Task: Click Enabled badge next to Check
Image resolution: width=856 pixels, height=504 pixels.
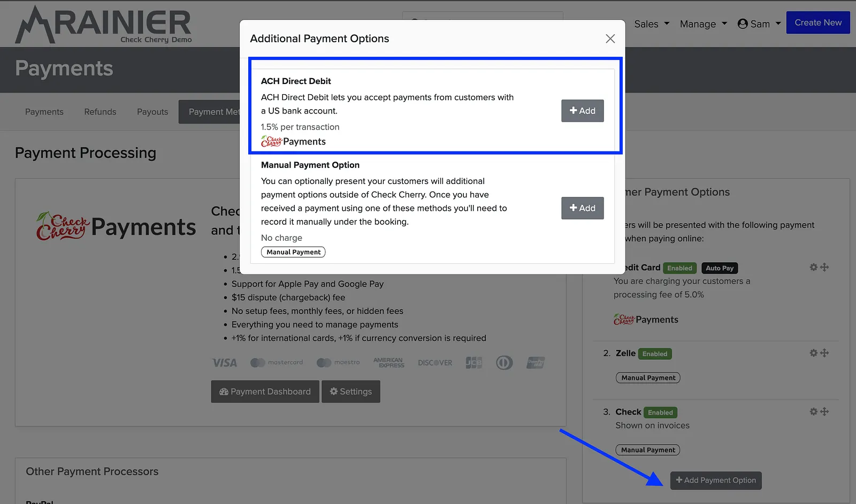Action: tap(660, 413)
